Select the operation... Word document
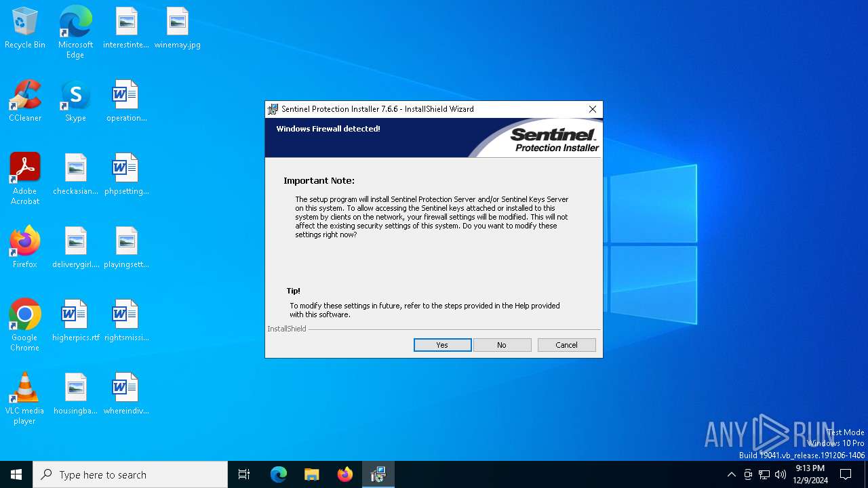The height and width of the screenshot is (488, 868). (126, 101)
